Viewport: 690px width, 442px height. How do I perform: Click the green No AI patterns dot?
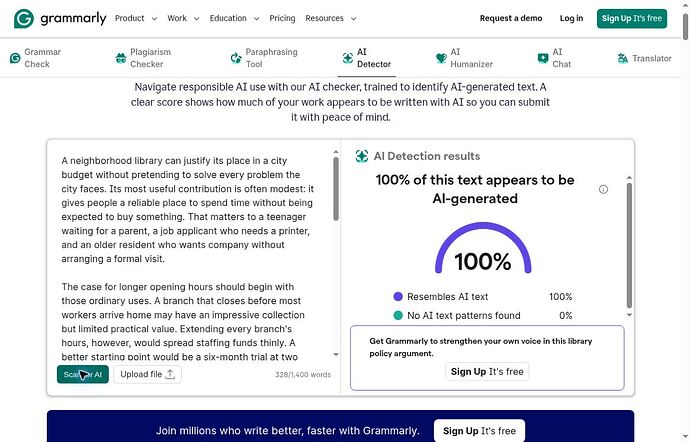tap(398, 315)
